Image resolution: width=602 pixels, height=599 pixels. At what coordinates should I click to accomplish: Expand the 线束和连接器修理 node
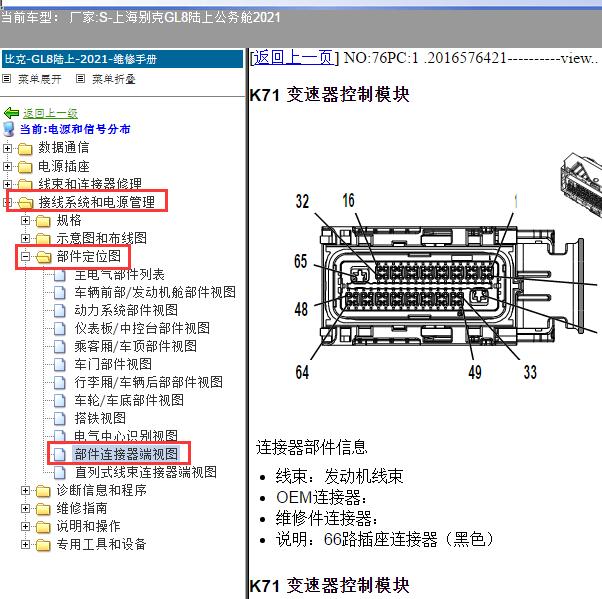click(x=7, y=184)
